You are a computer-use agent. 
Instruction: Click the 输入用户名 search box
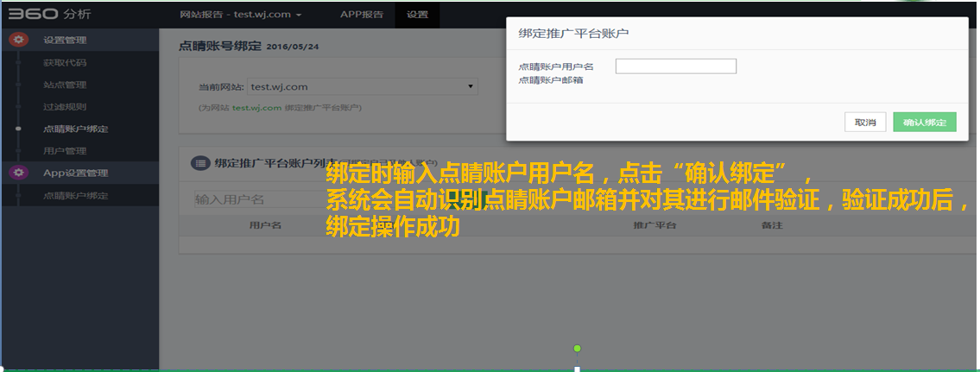click(259, 199)
